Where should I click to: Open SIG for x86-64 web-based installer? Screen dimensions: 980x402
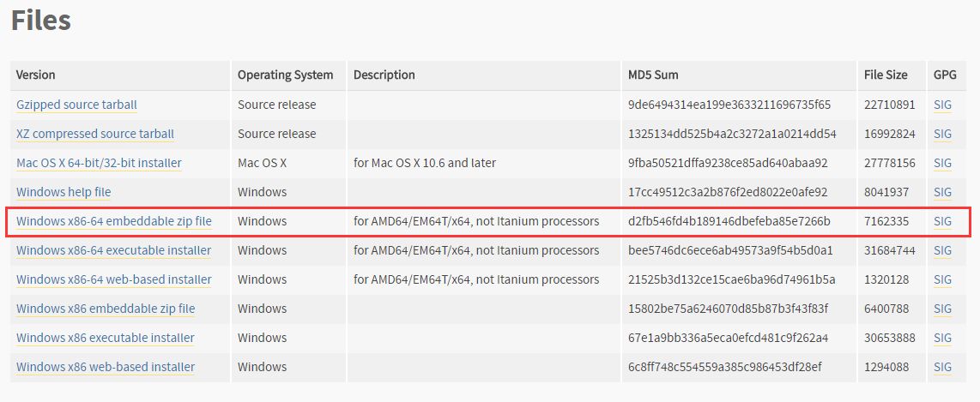(x=942, y=279)
